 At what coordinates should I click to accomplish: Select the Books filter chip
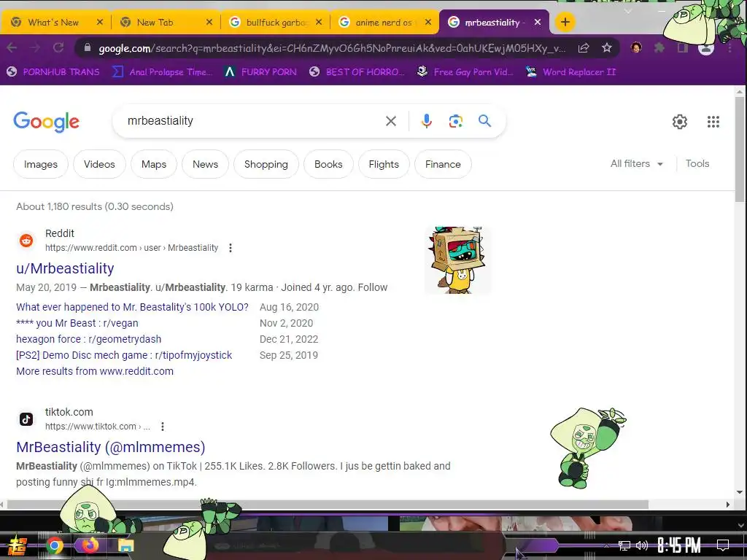pos(328,164)
